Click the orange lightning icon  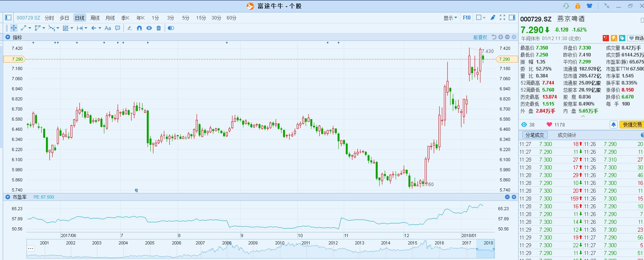(614, 38)
